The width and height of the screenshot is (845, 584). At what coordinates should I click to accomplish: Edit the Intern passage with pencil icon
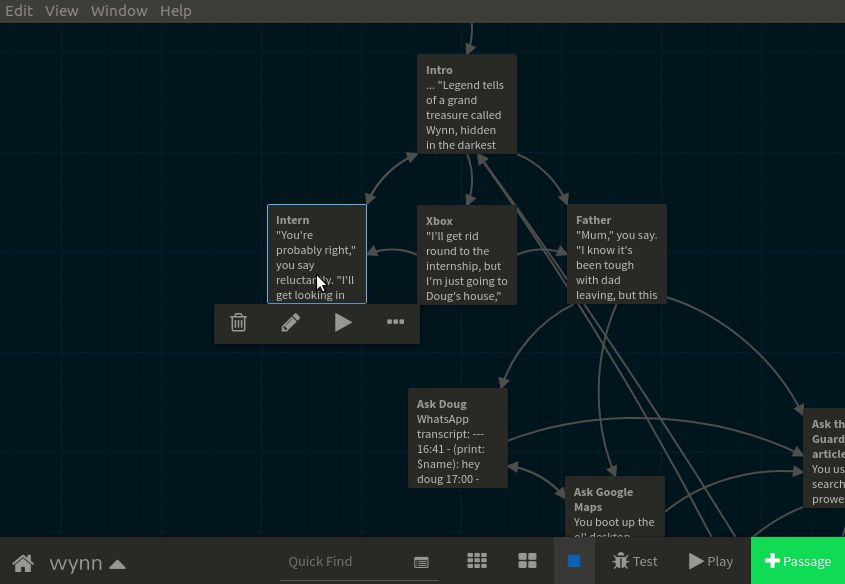click(x=290, y=323)
